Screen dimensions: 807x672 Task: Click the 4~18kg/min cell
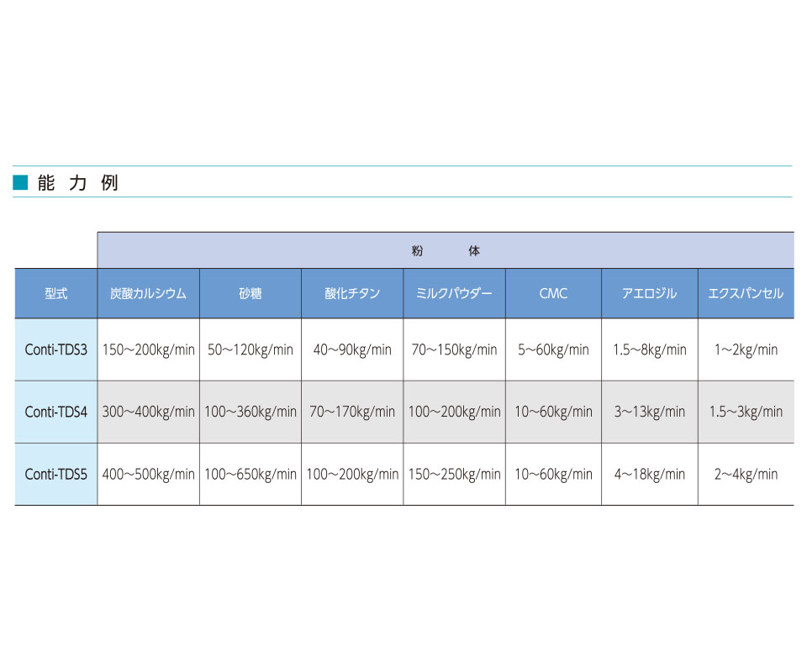pyautogui.click(x=650, y=474)
